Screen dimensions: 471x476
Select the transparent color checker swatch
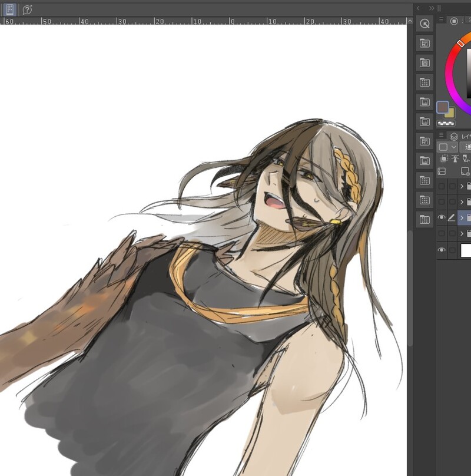pyautogui.click(x=446, y=123)
